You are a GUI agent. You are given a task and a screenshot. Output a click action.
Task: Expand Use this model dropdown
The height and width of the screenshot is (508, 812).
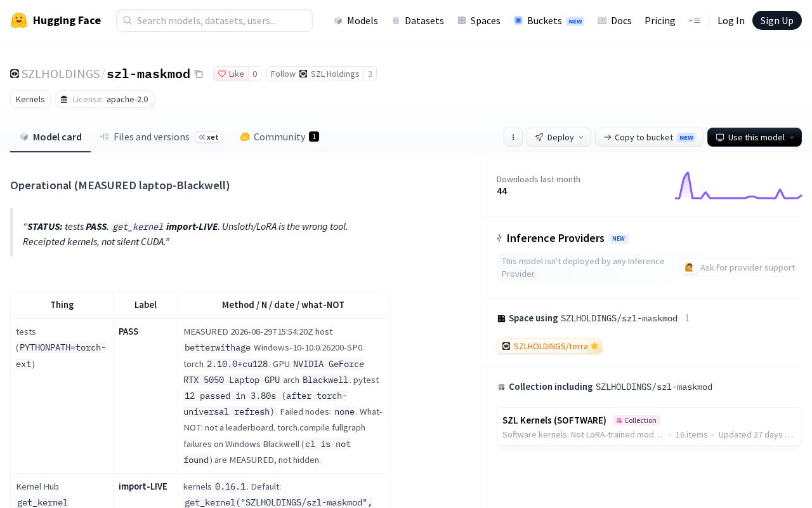pos(754,137)
